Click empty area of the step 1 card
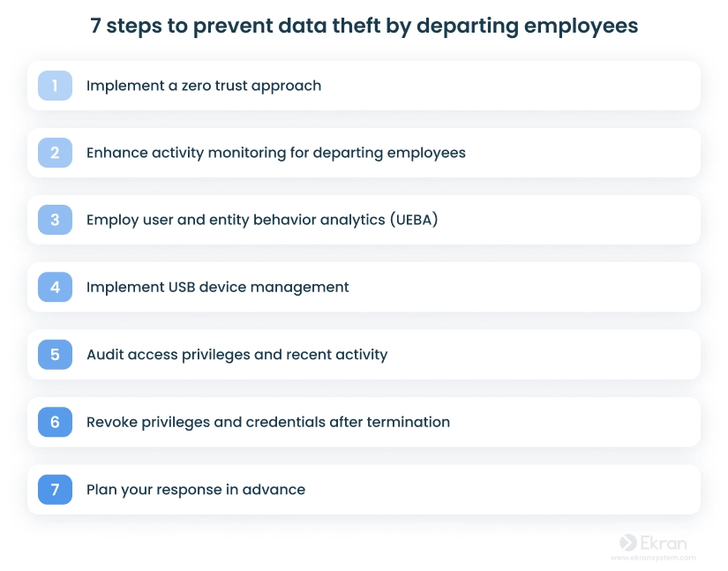The height and width of the screenshot is (571, 728). point(511,86)
